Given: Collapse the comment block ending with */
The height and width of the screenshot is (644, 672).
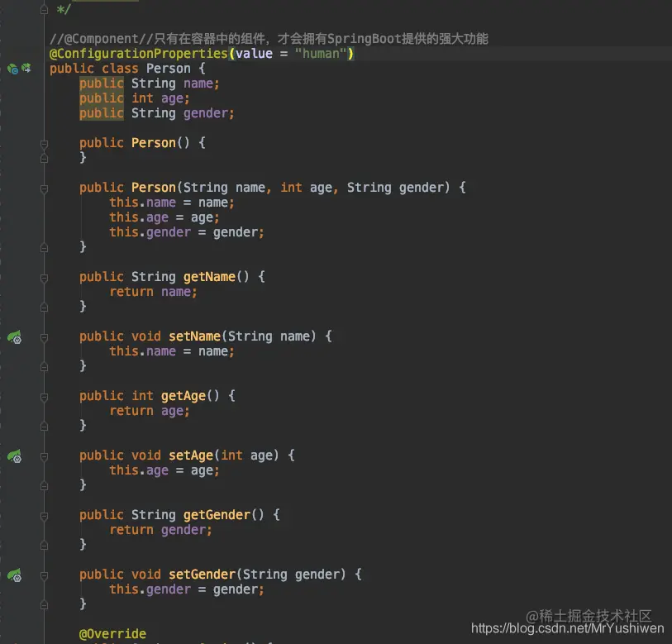Looking at the screenshot, I should coord(44,9).
